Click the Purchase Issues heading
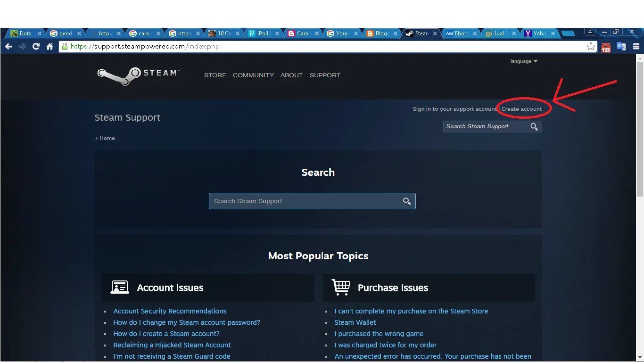The width and height of the screenshot is (644, 362). coord(393,288)
